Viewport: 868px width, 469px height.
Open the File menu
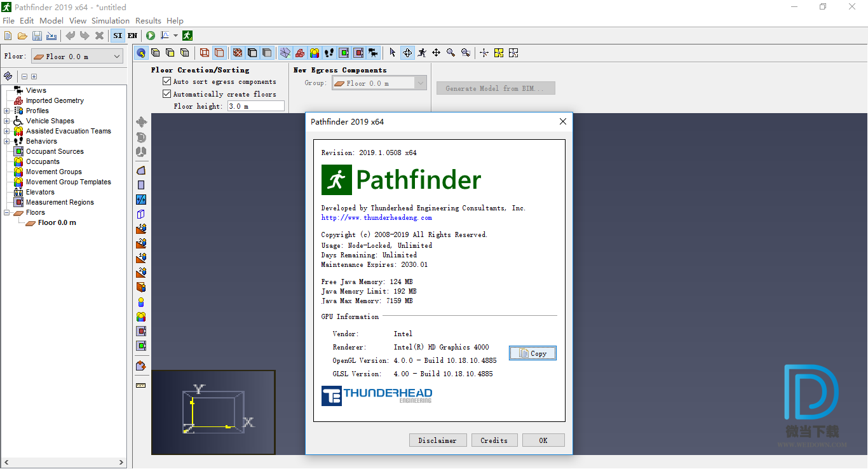8,20
